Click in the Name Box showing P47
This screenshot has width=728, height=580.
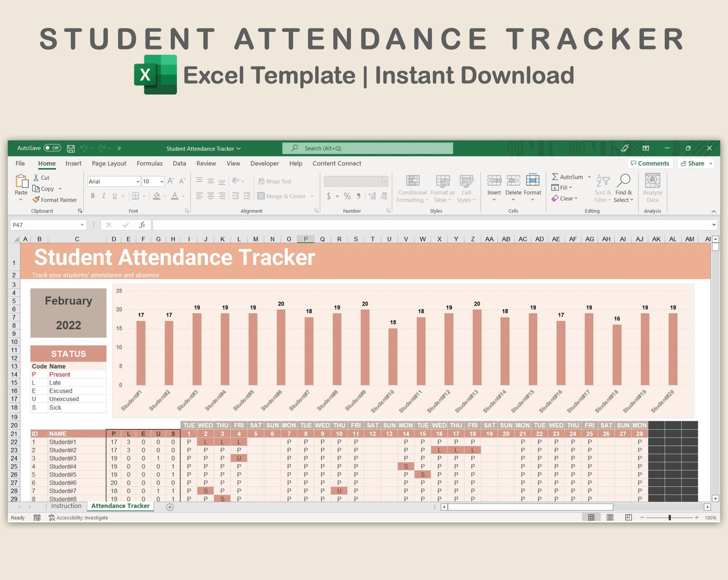pyautogui.click(x=45, y=225)
